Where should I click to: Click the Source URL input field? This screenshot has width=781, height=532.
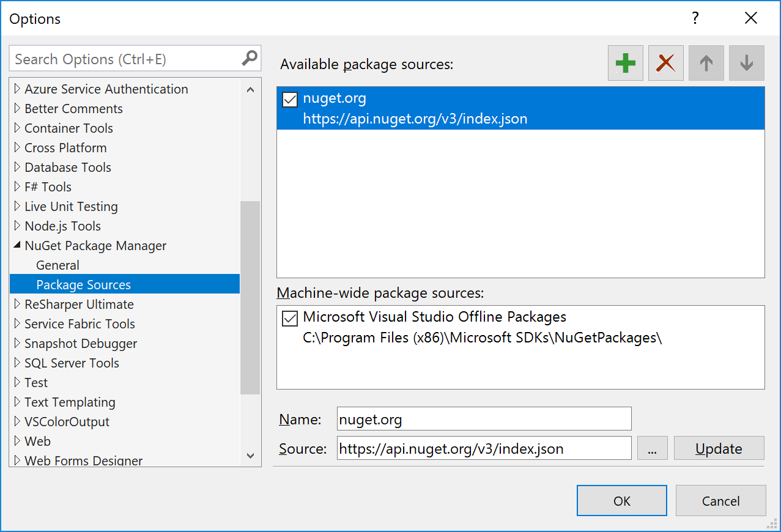click(483, 448)
